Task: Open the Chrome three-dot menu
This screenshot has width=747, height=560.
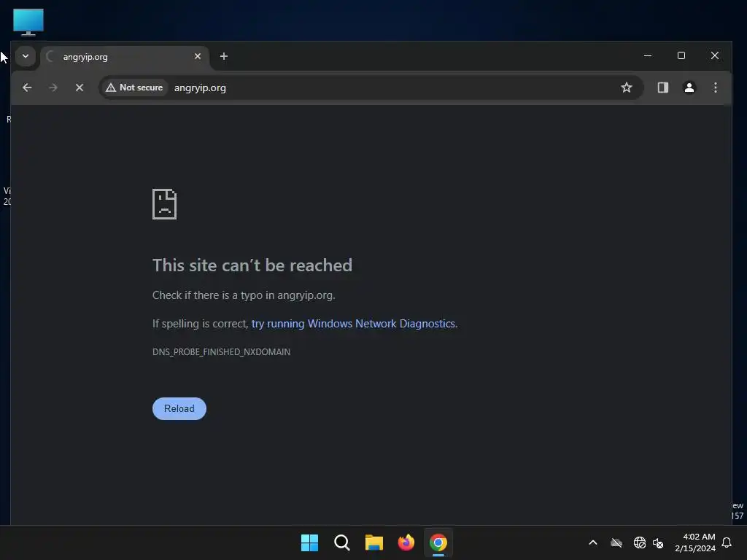Action: pos(715,87)
